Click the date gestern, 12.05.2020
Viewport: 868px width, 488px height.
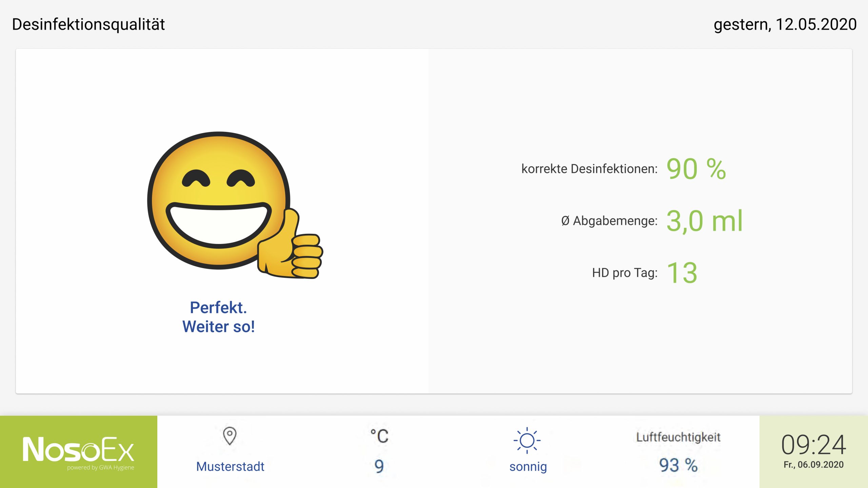[x=785, y=24]
